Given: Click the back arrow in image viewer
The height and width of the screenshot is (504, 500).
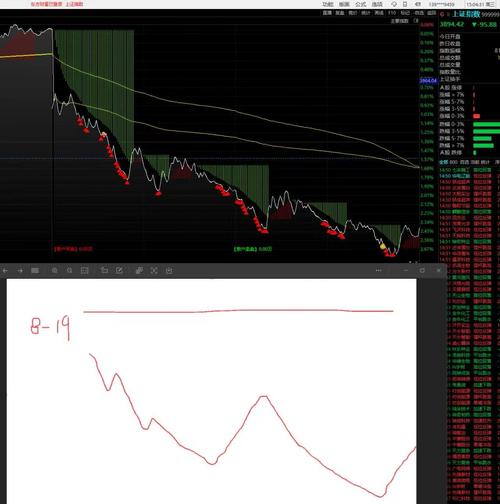Looking at the screenshot, I should tap(5, 271).
